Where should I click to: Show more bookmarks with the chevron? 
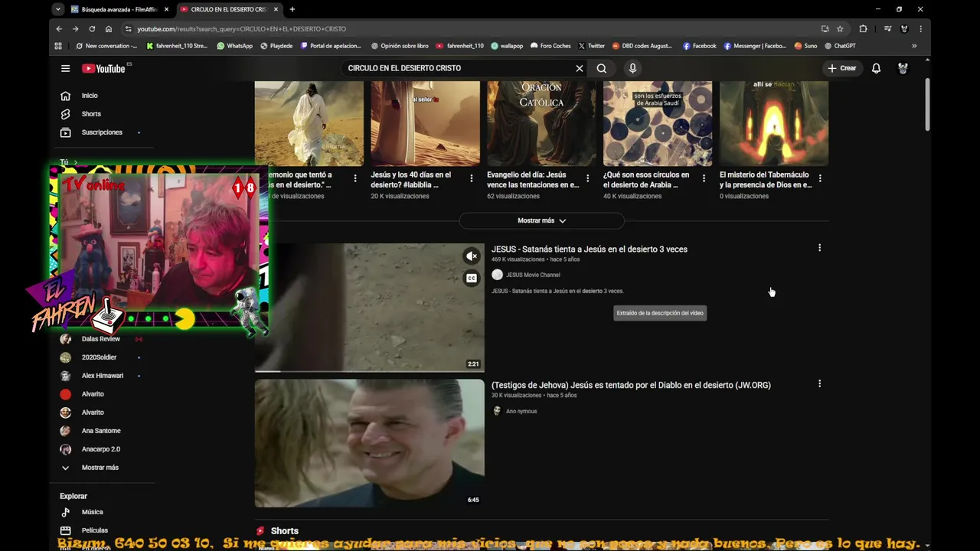coord(914,46)
